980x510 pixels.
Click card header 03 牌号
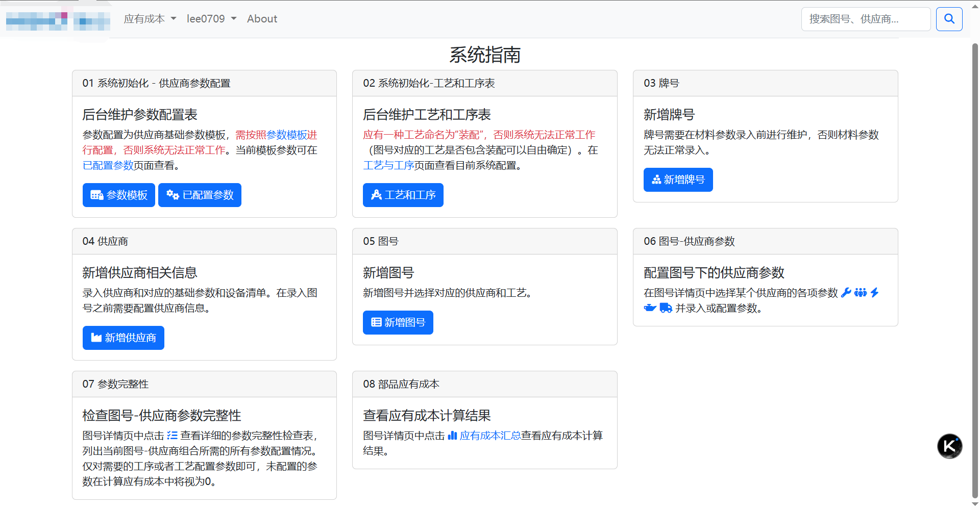pyautogui.click(x=765, y=83)
